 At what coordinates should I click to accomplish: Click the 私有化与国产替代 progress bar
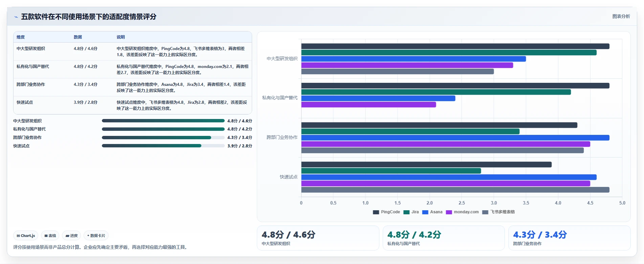tap(163, 129)
